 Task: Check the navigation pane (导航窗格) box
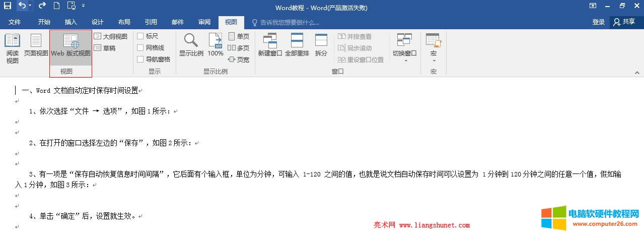tap(140, 59)
